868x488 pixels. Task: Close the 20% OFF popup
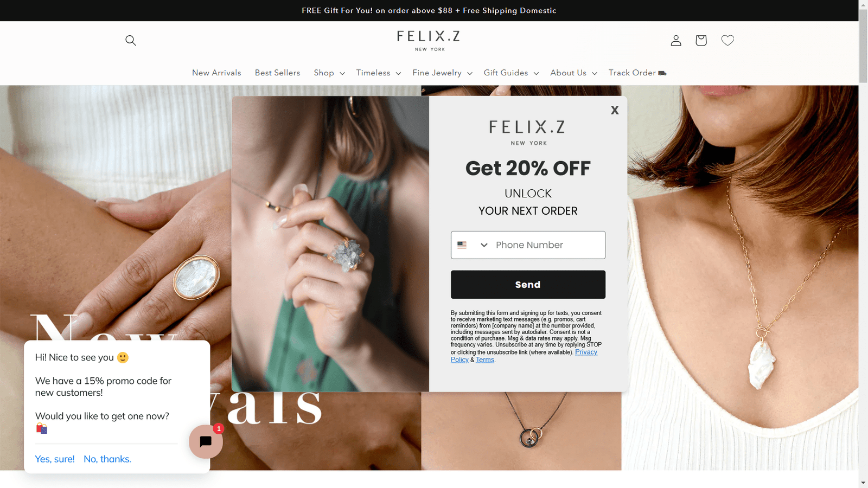(615, 110)
